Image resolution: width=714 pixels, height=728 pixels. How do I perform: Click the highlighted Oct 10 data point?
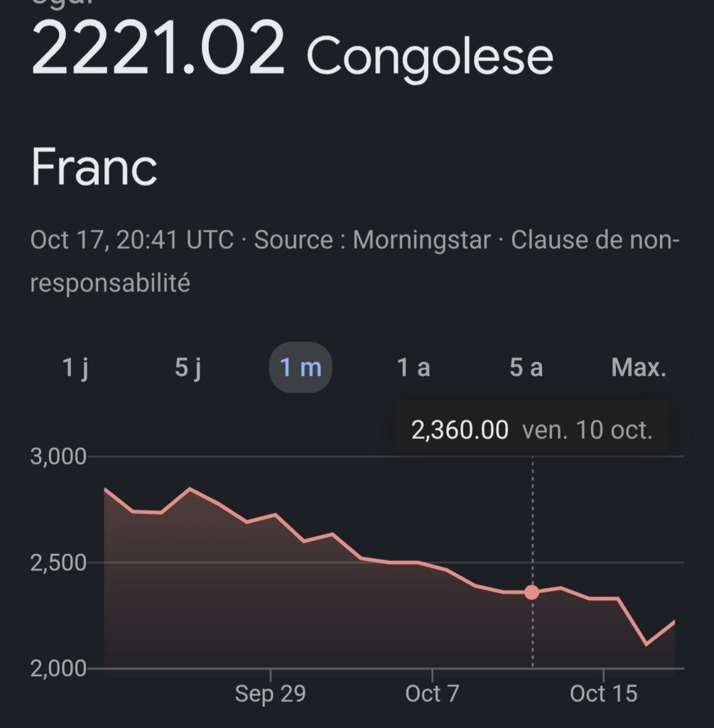point(531,592)
